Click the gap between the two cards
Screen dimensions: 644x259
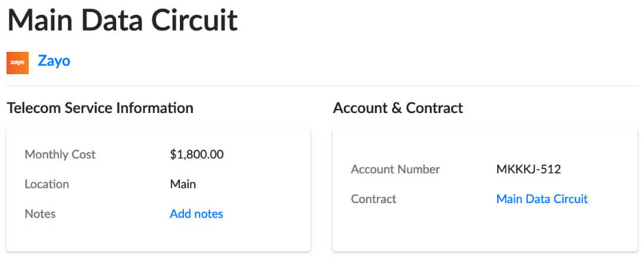pyautogui.click(x=321, y=188)
